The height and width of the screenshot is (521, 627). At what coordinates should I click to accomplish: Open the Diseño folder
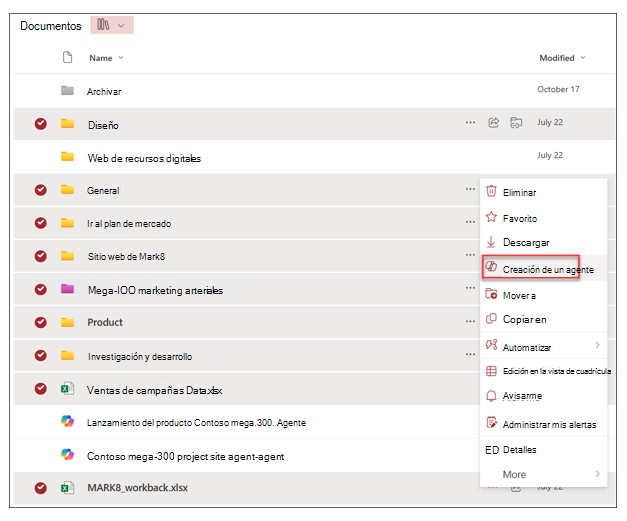pyautogui.click(x=103, y=125)
